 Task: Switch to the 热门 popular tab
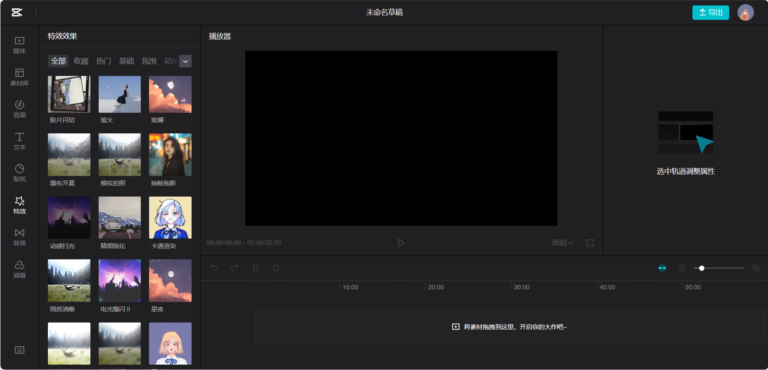(x=103, y=61)
